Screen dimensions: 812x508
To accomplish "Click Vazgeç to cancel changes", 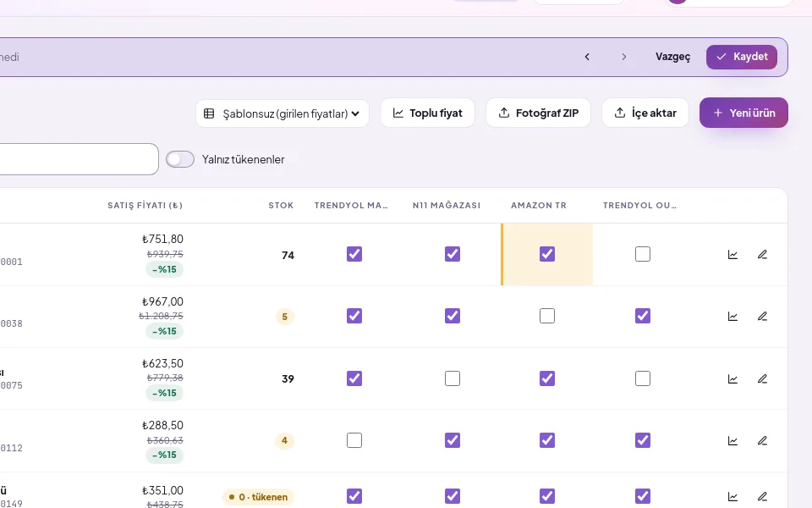I will coord(672,57).
